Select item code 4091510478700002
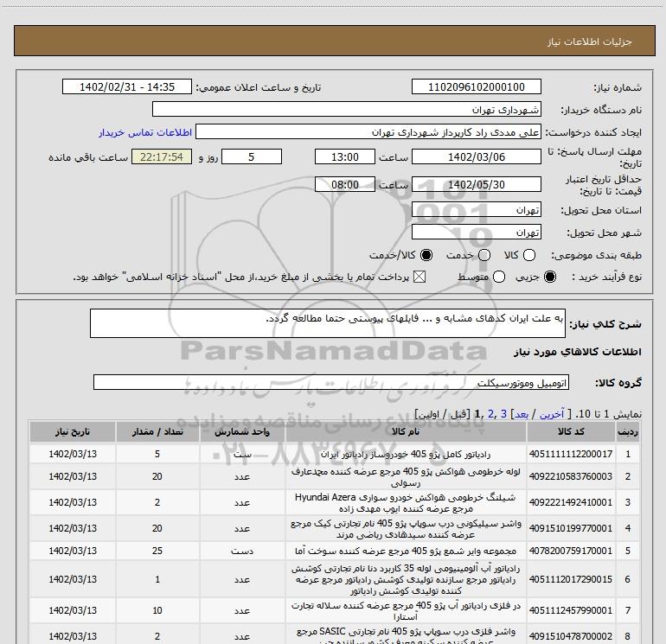Viewport: 666px width, 644px height. pos(571,636)
